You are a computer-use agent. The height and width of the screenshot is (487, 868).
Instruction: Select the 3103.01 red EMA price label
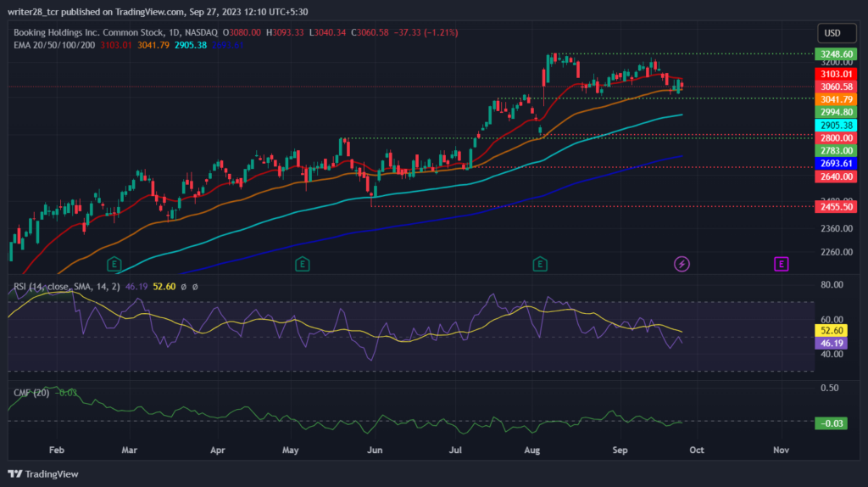click(x=836, y=74)
